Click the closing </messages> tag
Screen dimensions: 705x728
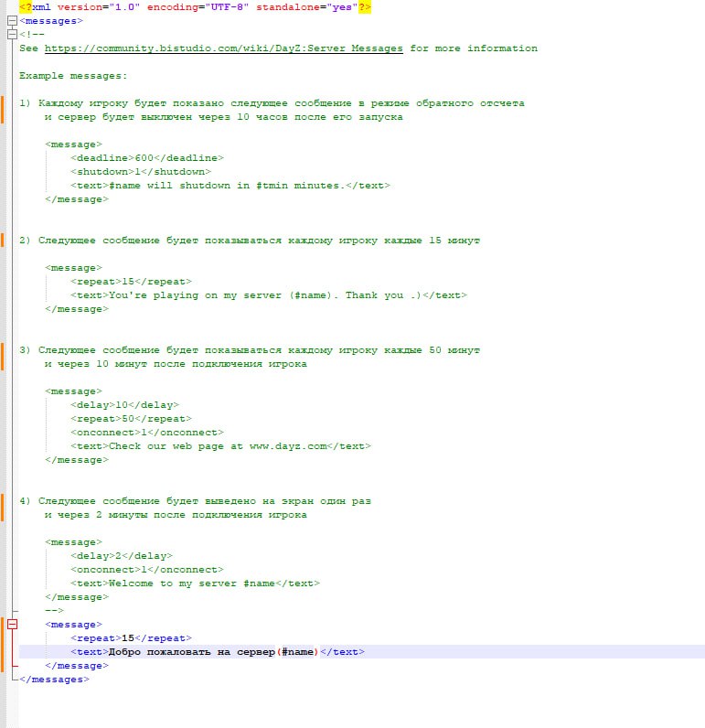pos(54,680)
